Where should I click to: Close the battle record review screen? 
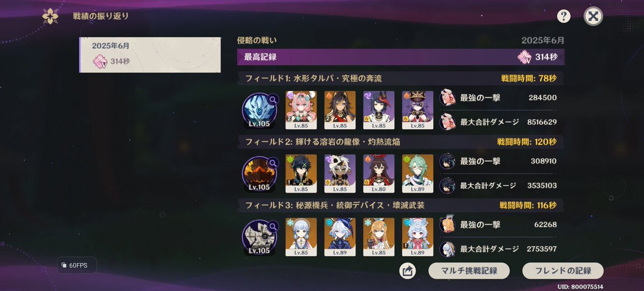[593, 16]
